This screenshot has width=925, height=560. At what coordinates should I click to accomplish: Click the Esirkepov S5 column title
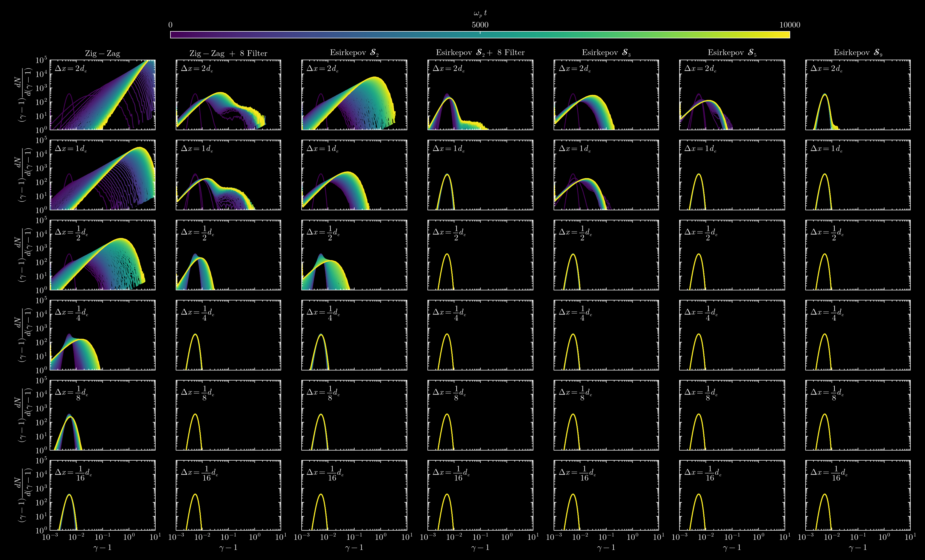coord(732,53)
